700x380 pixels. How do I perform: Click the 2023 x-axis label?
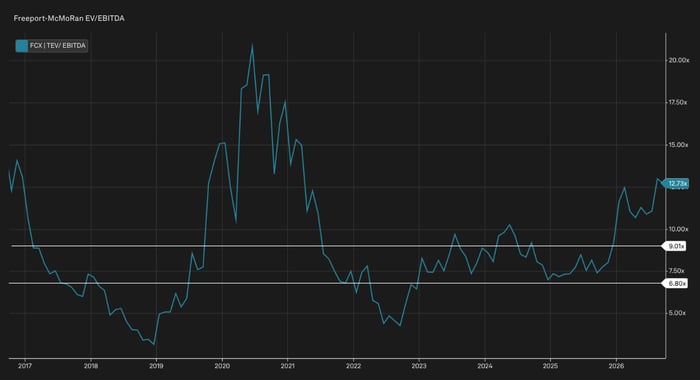[x=419, y=366]
